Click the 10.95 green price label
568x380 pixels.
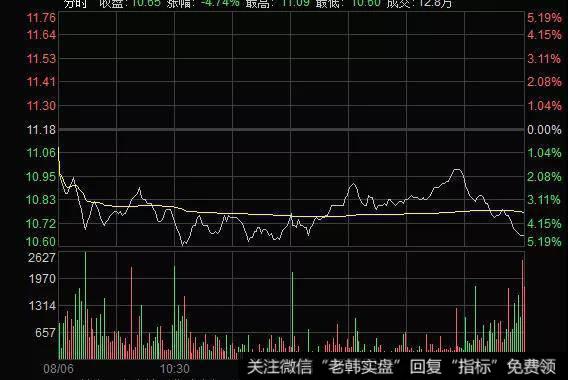point(41,177)
